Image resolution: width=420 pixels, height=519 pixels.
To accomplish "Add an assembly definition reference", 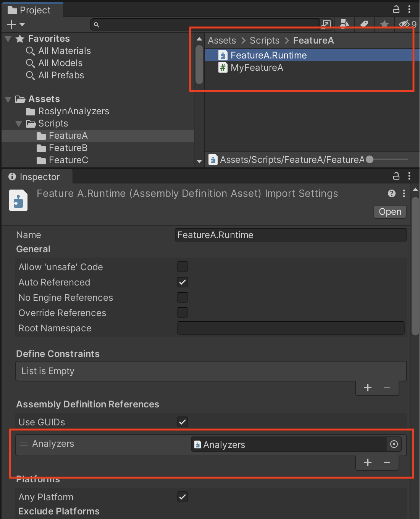I will point(368,462).
